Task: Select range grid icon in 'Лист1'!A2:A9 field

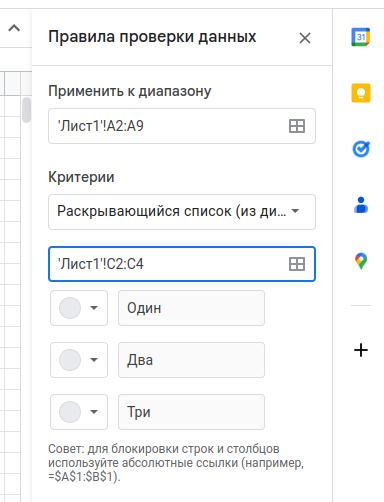Action: 297,126
